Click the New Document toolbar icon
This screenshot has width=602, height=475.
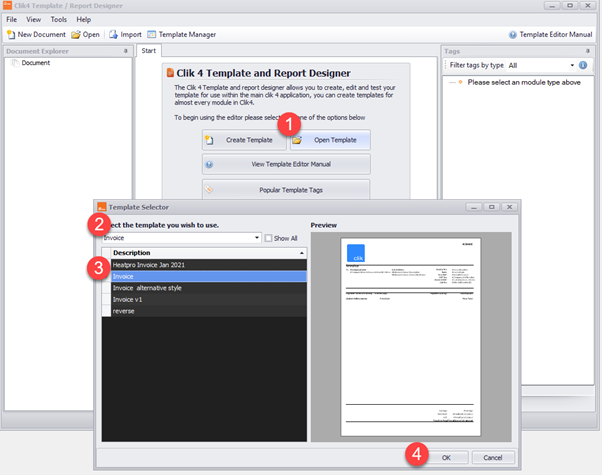[10, 34]
